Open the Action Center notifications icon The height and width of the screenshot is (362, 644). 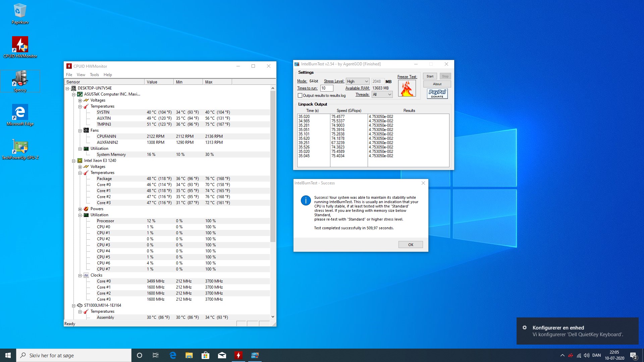tap(633, 355)
